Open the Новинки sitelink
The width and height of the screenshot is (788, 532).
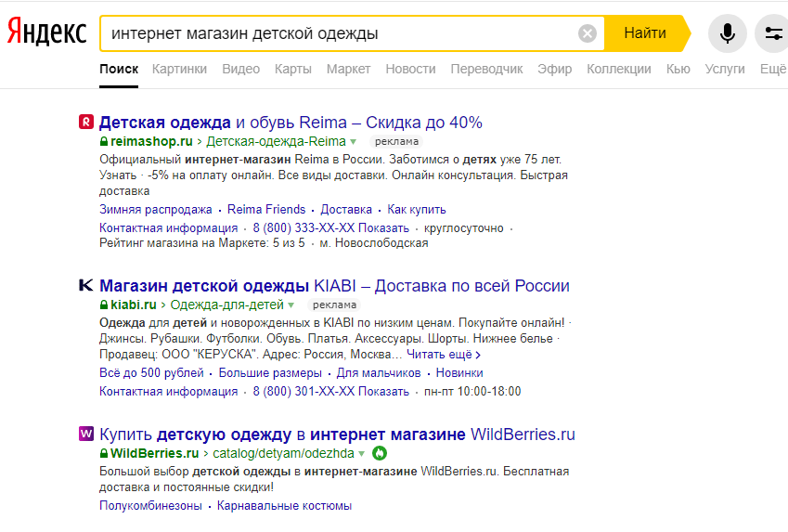(459, 372)
